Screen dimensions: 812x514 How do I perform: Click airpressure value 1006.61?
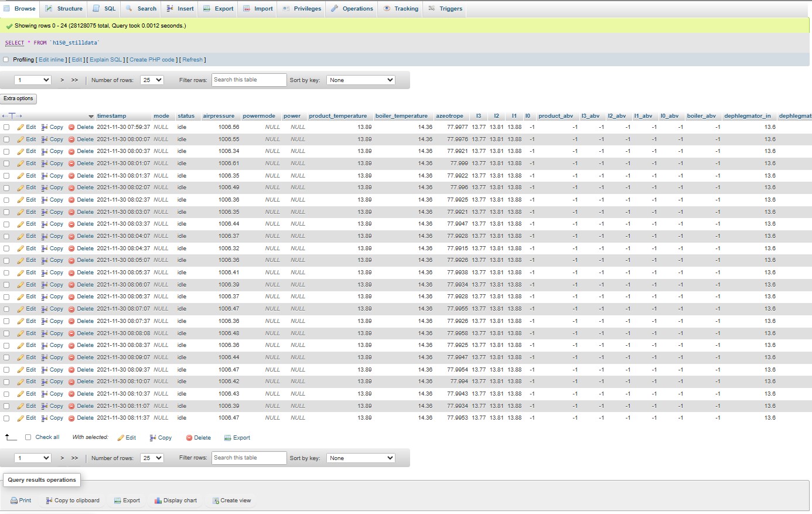(x=228, y=164)
